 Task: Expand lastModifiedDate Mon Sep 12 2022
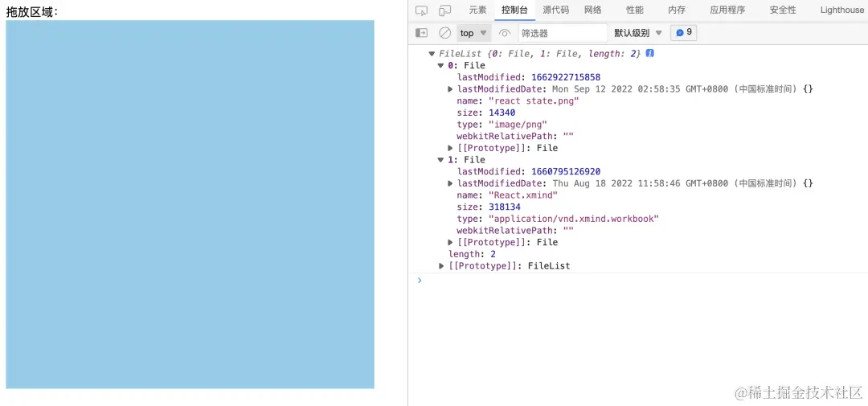451,88
